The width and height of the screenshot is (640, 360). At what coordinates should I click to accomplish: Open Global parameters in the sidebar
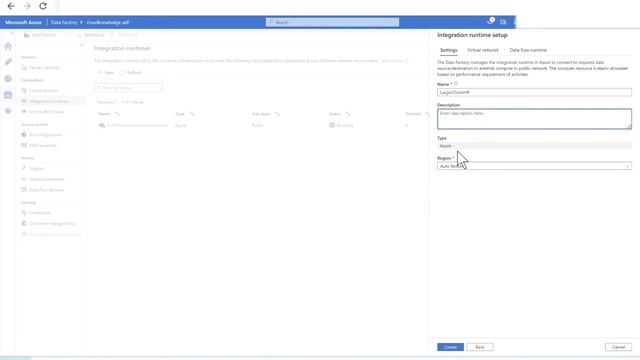[47, 179]
